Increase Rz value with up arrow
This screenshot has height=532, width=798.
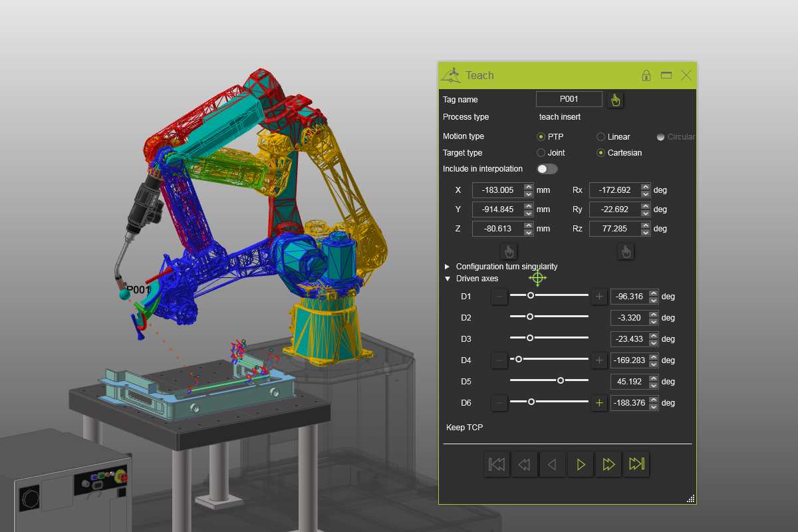pos(646,225)
